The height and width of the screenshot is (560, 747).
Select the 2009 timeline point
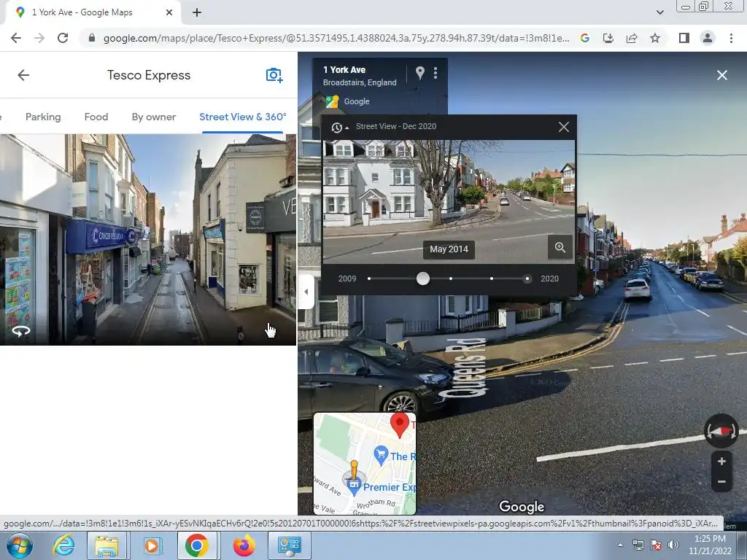click(369, 279)
